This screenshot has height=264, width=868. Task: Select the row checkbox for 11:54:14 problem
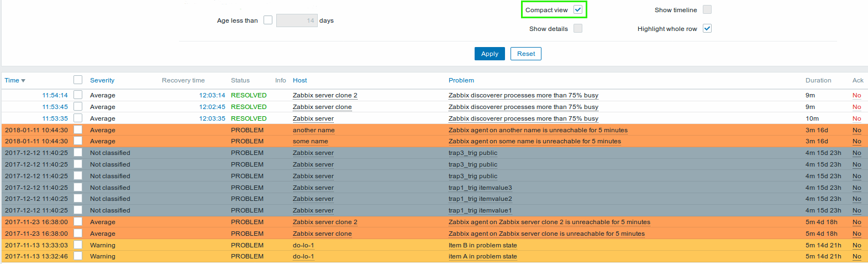[x=78, y=95]
